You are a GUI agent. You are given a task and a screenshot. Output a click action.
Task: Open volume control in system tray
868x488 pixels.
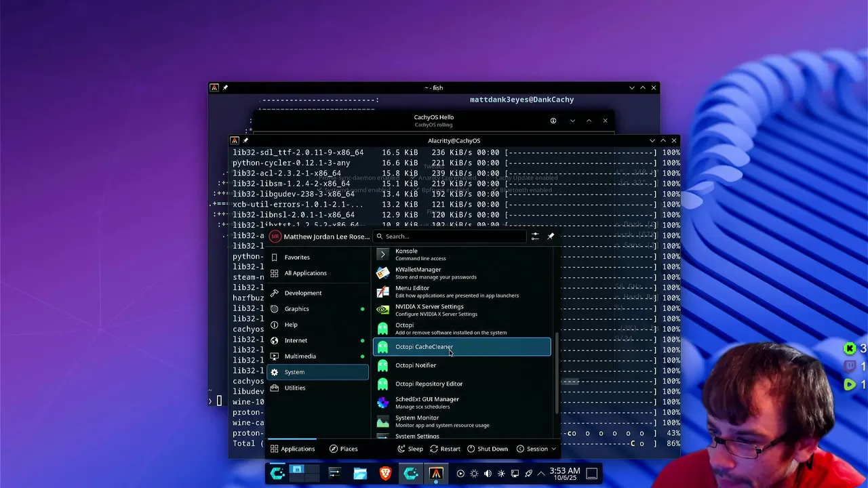pos(488,474)
